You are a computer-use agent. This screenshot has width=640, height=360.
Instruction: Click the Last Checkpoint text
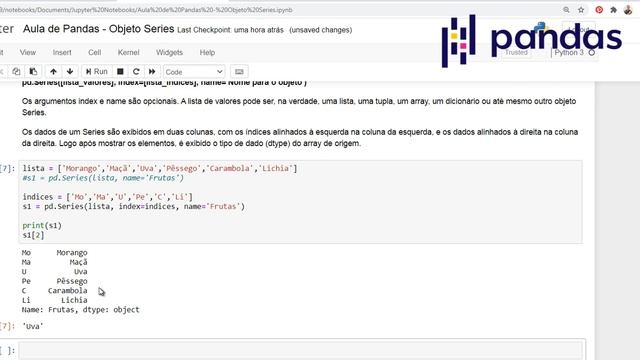coord(230,30)
